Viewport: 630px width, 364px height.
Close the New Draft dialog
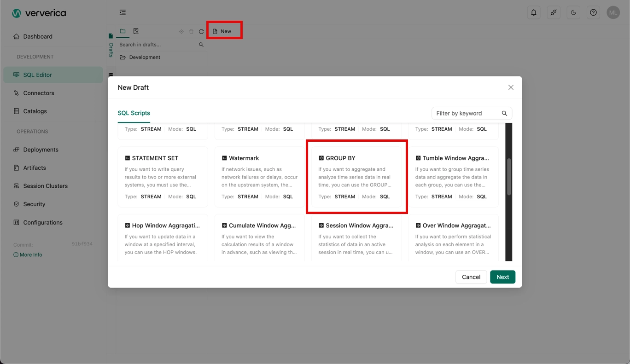[x=511, y=87]
